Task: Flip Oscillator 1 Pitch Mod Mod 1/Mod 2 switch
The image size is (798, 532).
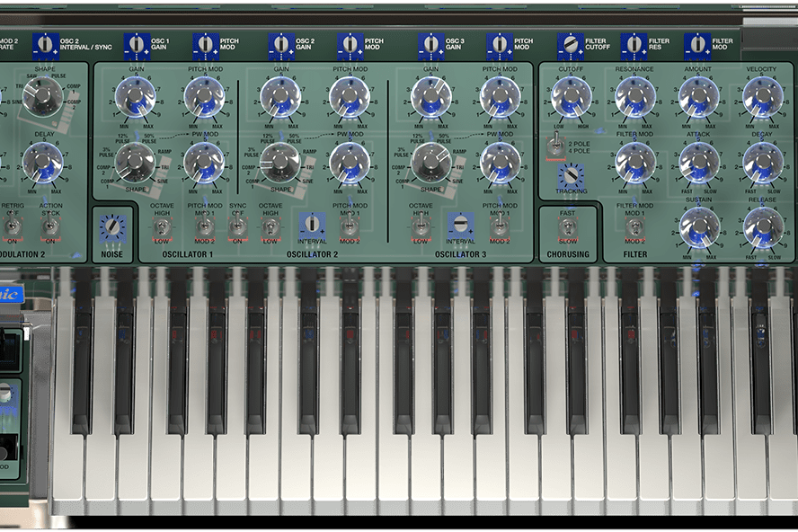Action: pyautogui.click(x=205, y=227)
